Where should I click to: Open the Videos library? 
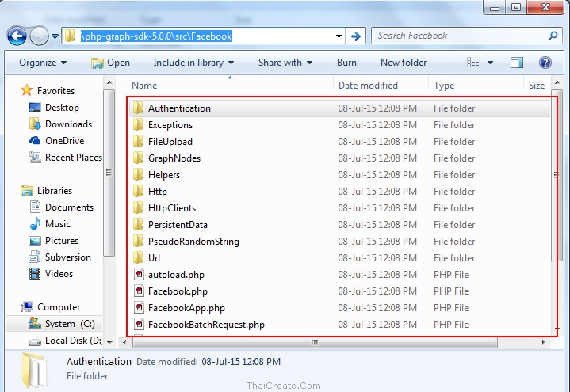click(x=51, y=274)
